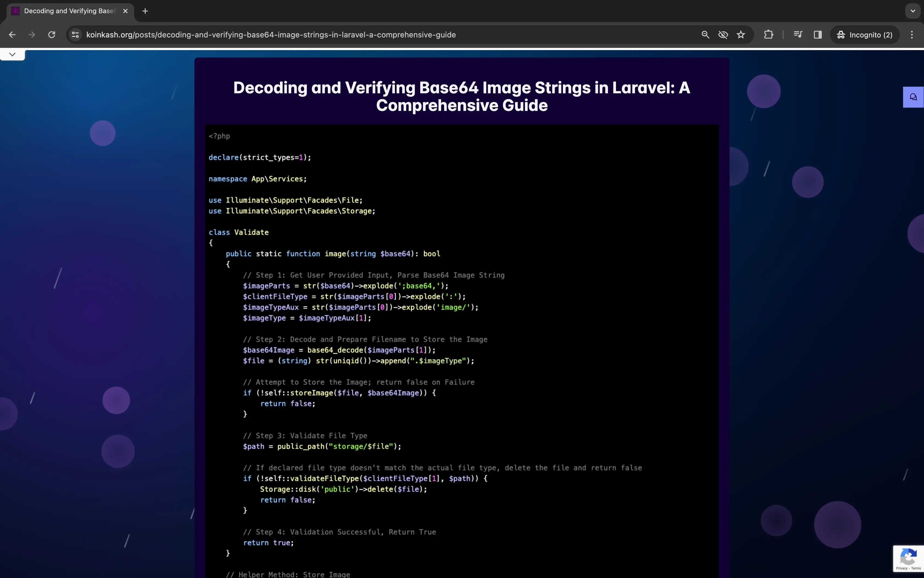Click the crossed-eye tracking protection icon
The width and height of the screenshot is (924, 578).
coord(723,35)
